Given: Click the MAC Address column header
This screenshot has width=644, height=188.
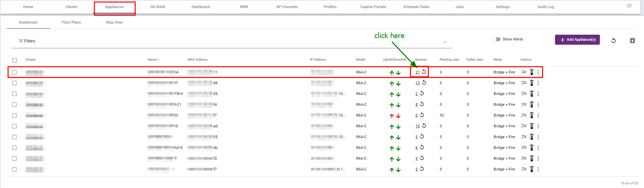Looking at the screenshot, I should point(197,60).
